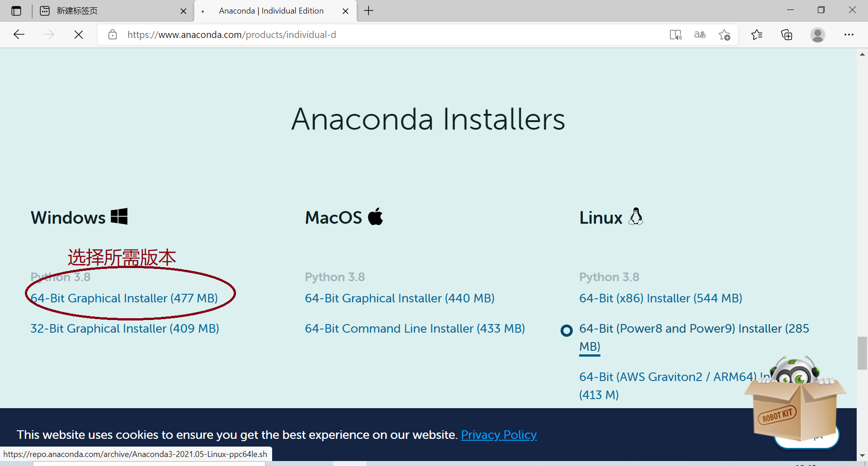Click inside the address bar
The height and width of the screenshot is (466, 868).
coord(362,34)
